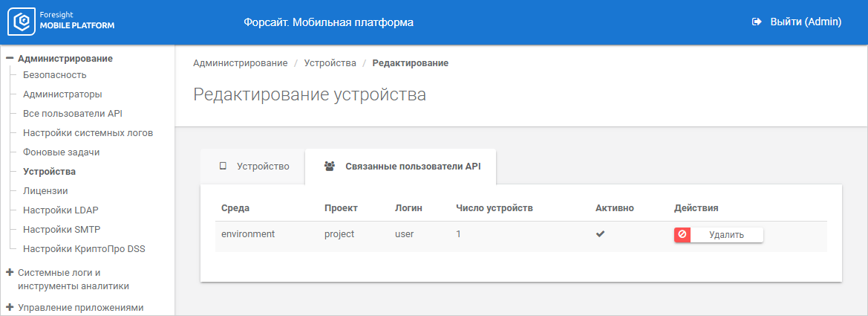Click the device tablet icon on tab
Viewport: 868px width, 316px height.
tap(223, 167)
